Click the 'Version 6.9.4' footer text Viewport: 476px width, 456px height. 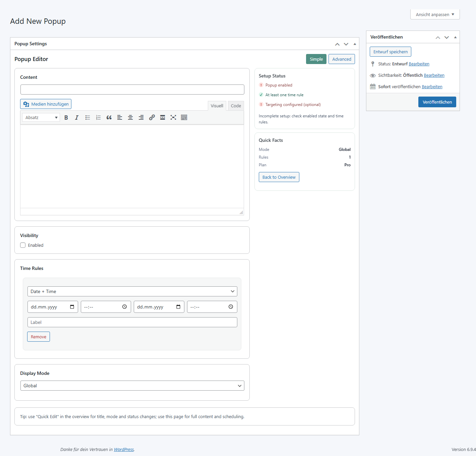pos(464,449)
